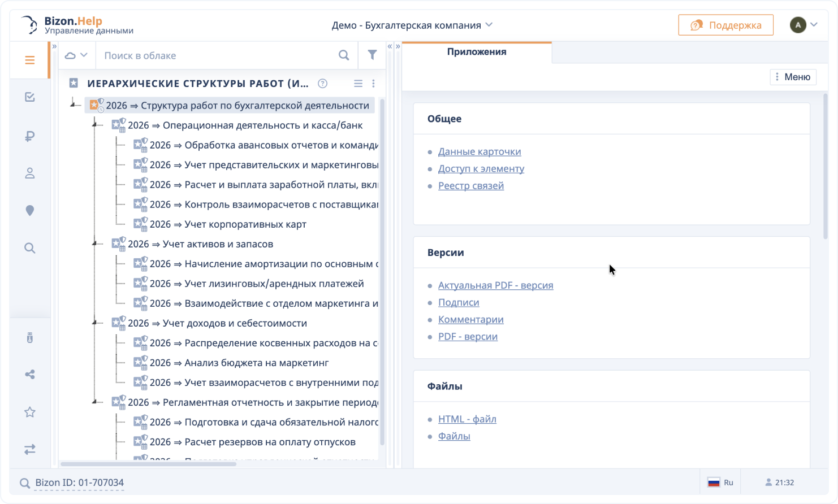
Task: Click the share icon in the lower sidebar
Action: [x=29, y=374]
